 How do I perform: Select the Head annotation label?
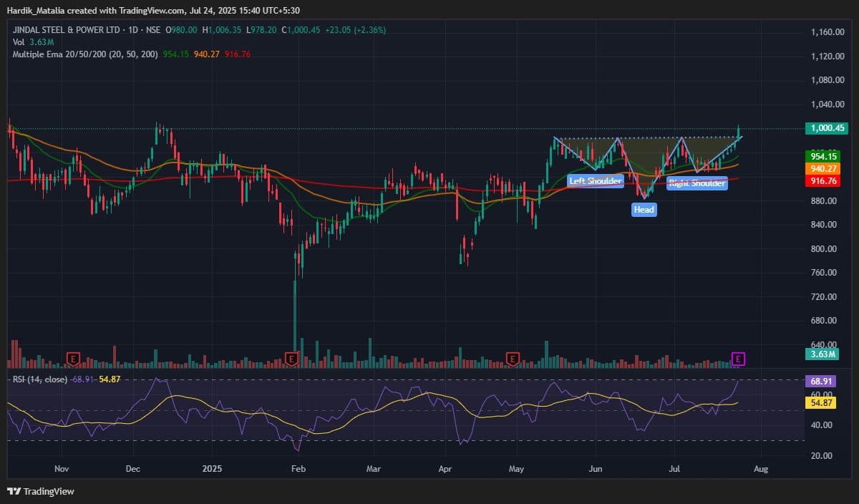click(643, 210)
